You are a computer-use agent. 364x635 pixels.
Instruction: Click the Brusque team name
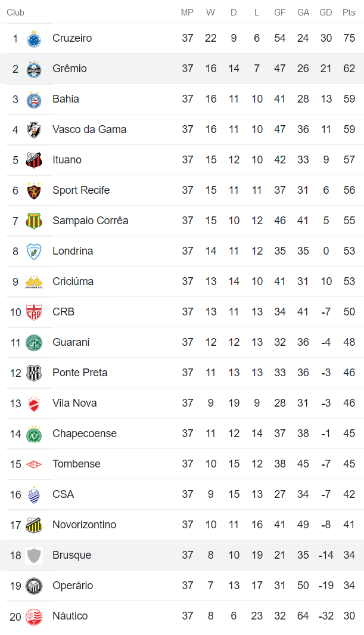(x=71, y=555)
